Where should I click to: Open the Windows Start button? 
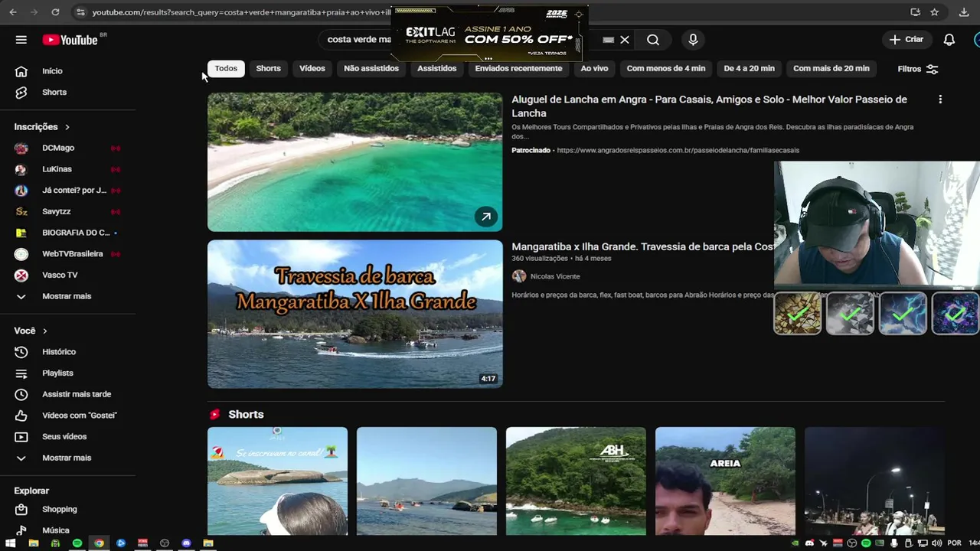click(11, 543)
